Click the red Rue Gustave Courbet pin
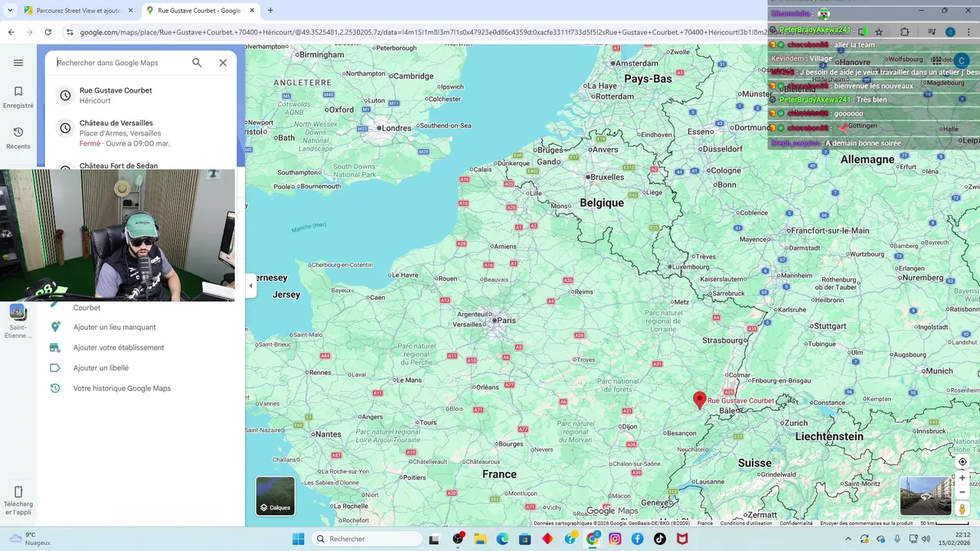The image size is (980, 551). coord(699,399)
